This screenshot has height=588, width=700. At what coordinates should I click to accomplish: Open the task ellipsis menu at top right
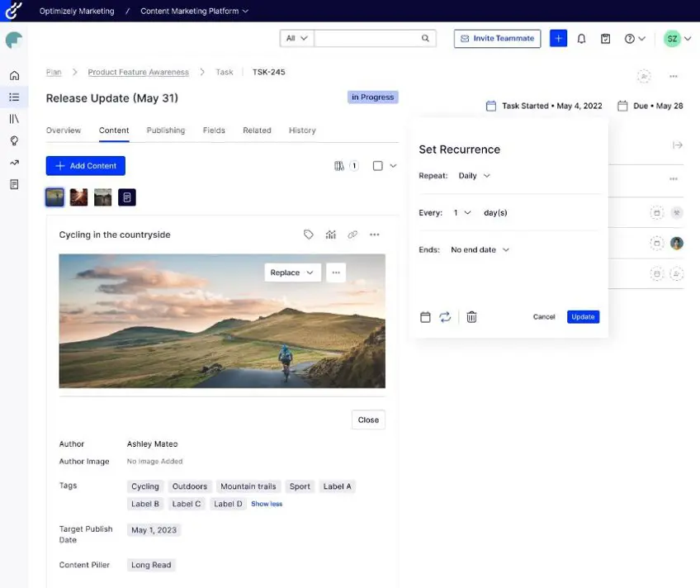point(674,76)
